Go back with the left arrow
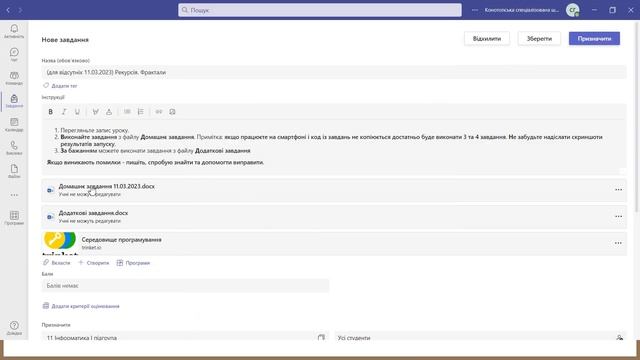Image resolution: width=640 pixels, height=360 pixels. coord(8,10)
